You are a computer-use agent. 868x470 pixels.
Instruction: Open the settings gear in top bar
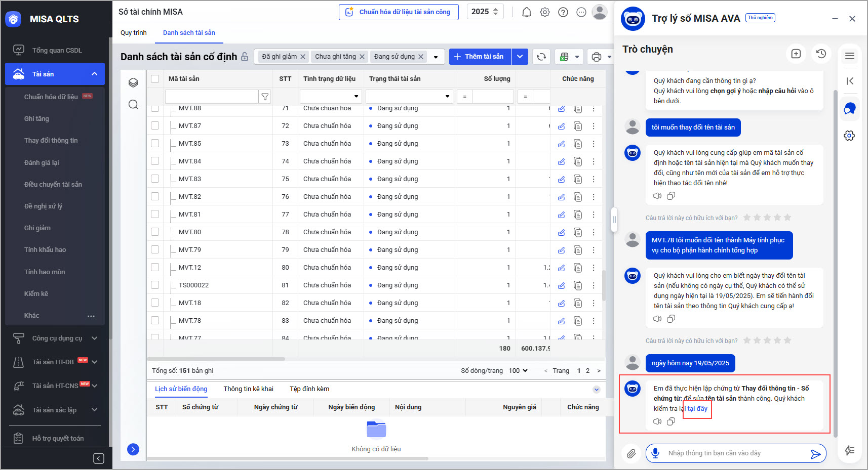pos(545,12)
